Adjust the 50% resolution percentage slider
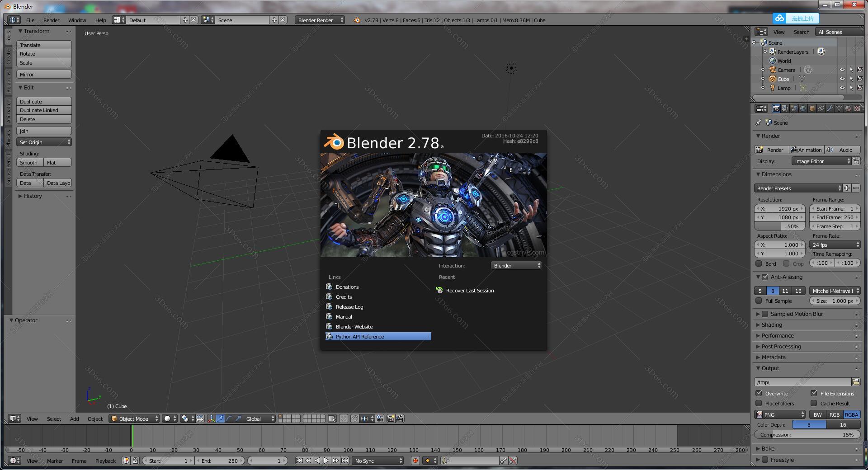This screenshot has height=470, width=868. pos(780,226)
